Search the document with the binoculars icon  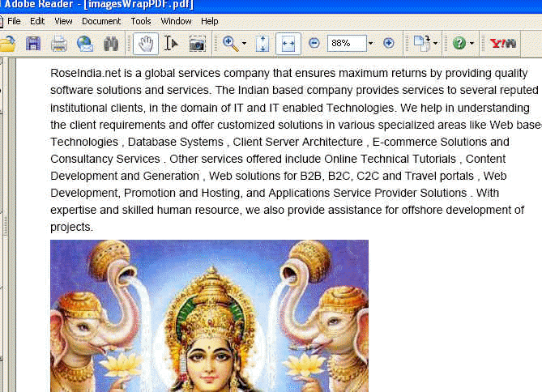(111, 44)
